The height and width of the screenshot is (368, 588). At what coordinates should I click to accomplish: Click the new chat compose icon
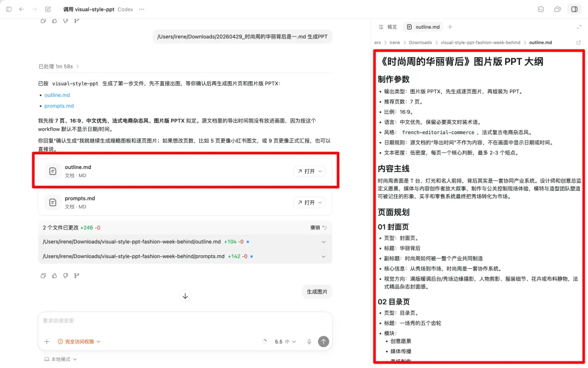[48, 9]
